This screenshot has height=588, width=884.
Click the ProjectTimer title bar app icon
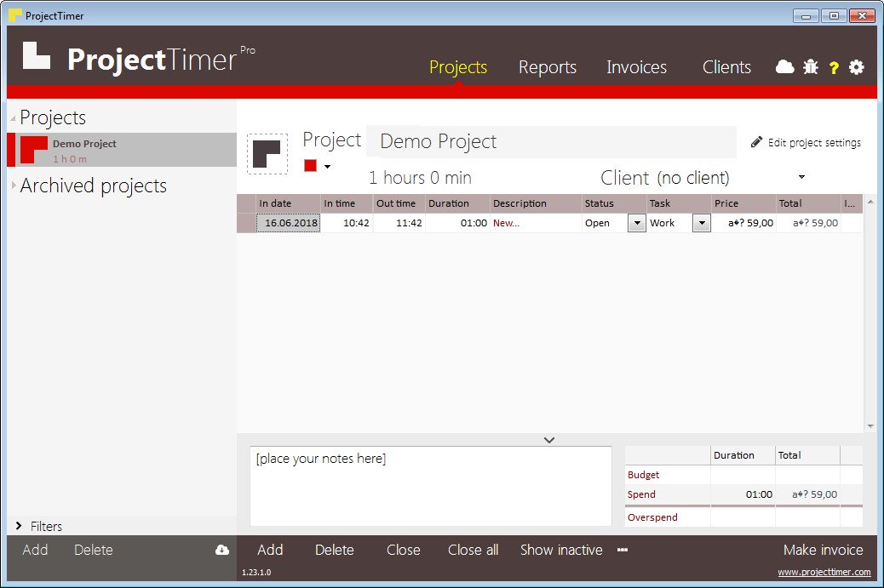(15, 16)
